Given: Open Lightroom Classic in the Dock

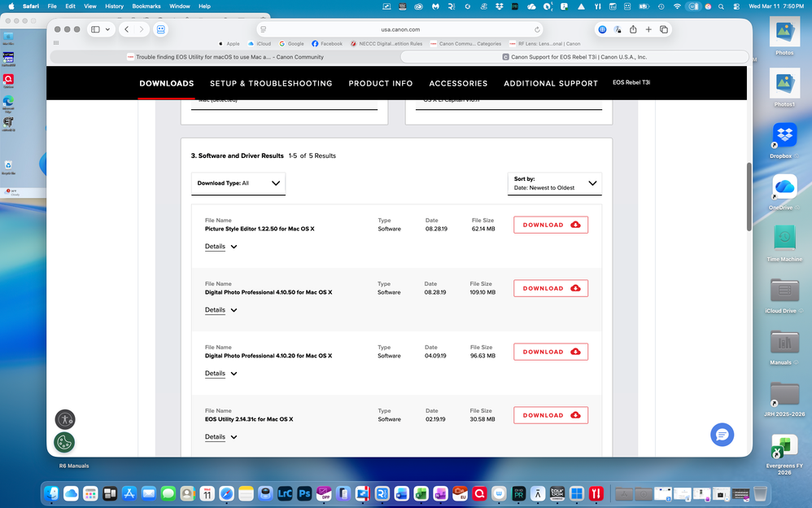Looking at the screenshot, I should (x=285, y=493).
